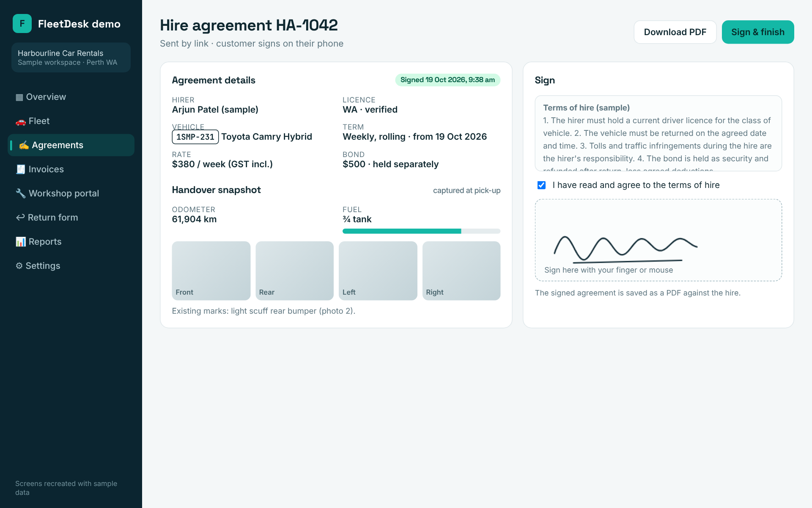Viewport: 812px width, 508px height.
Task: Click the Existing marks note text
Action: pyautogui.click(x=264, y=311)
